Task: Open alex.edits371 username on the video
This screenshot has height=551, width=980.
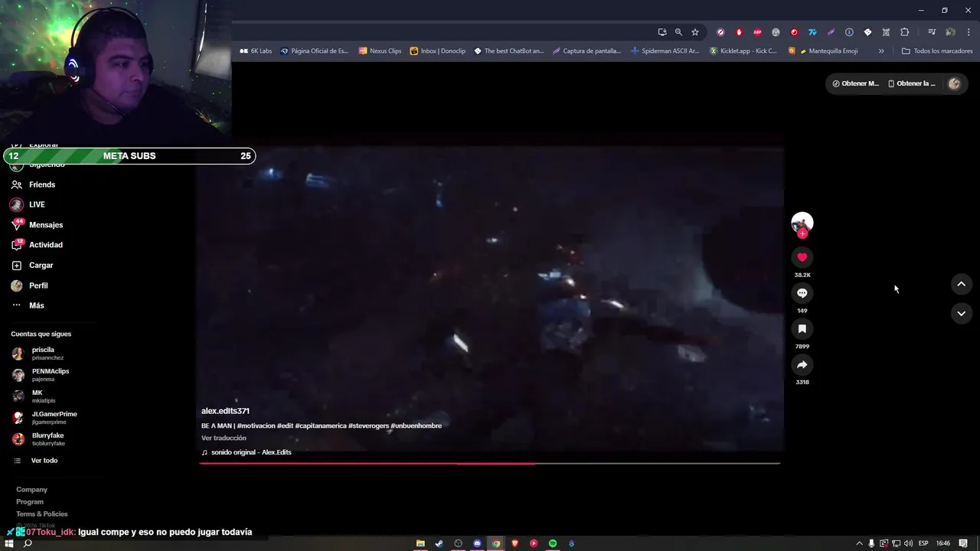Action: point(225,411)
